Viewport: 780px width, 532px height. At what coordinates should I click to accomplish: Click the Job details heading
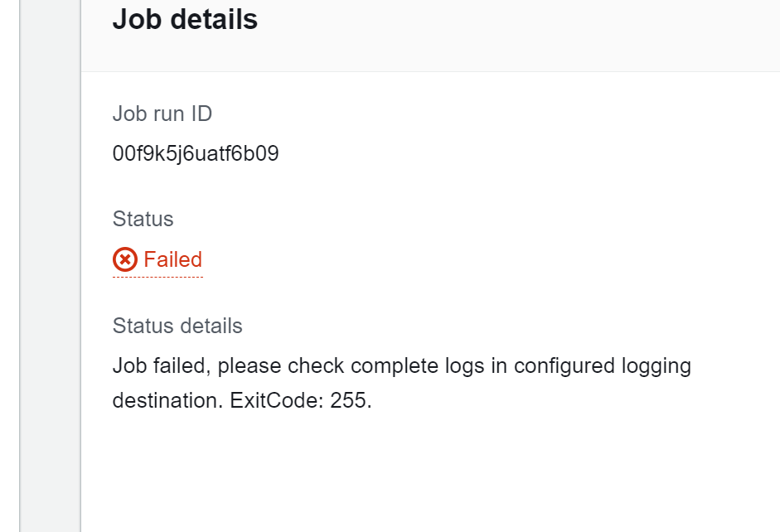[185, 19]
